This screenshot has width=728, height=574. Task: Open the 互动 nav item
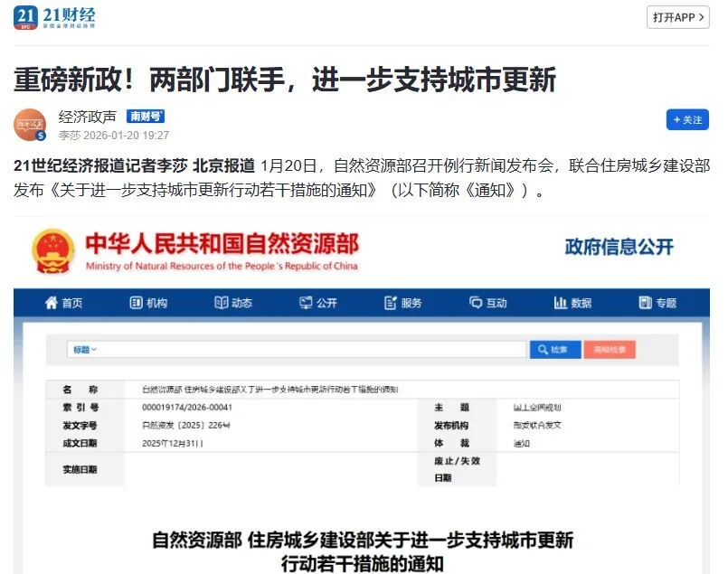488,303
